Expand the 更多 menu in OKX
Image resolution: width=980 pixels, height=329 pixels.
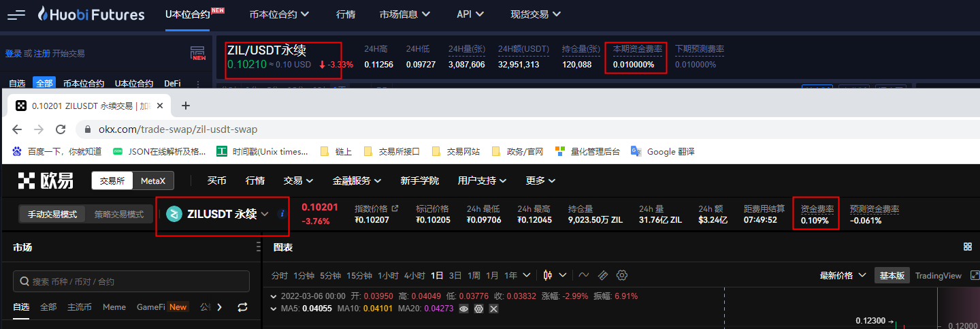[541, 181]
